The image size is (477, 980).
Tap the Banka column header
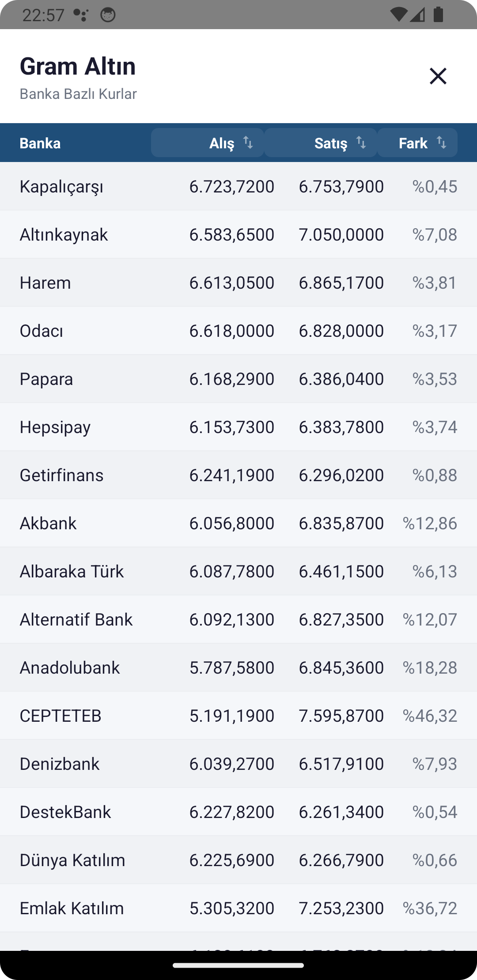pos(40,143)
